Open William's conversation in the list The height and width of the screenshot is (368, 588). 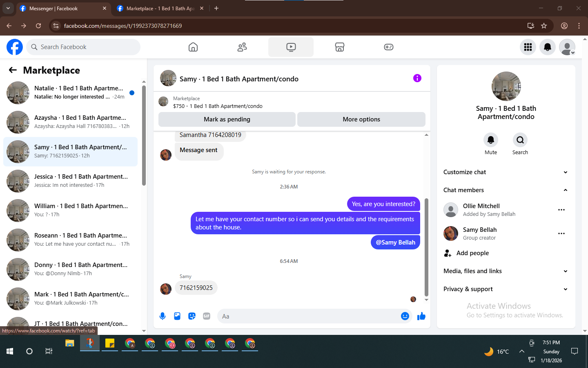point(70,210)
